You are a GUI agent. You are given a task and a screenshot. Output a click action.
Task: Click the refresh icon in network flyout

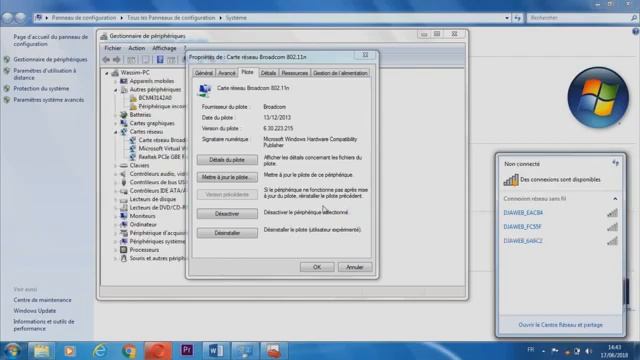(x=615, y=163)
